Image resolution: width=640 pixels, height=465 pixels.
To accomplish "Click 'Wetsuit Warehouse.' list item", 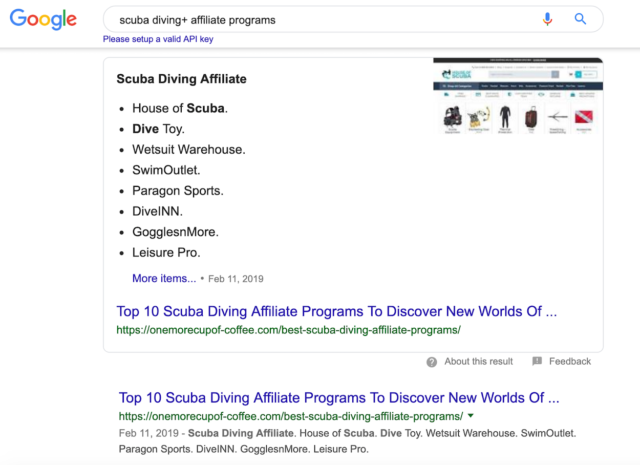I will click(x=189, y=149).
